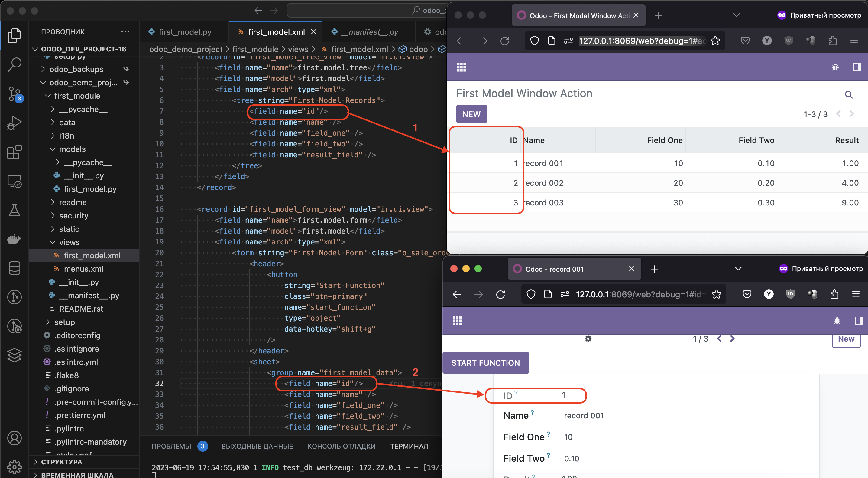
Task: Open the Docker view
Action: click(14, 239)
